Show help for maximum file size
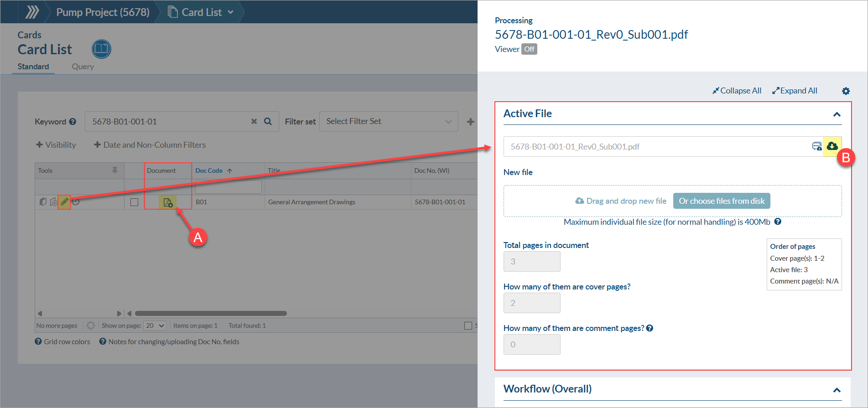The width and height of the screenshot is (868, 408). (778, 222)
